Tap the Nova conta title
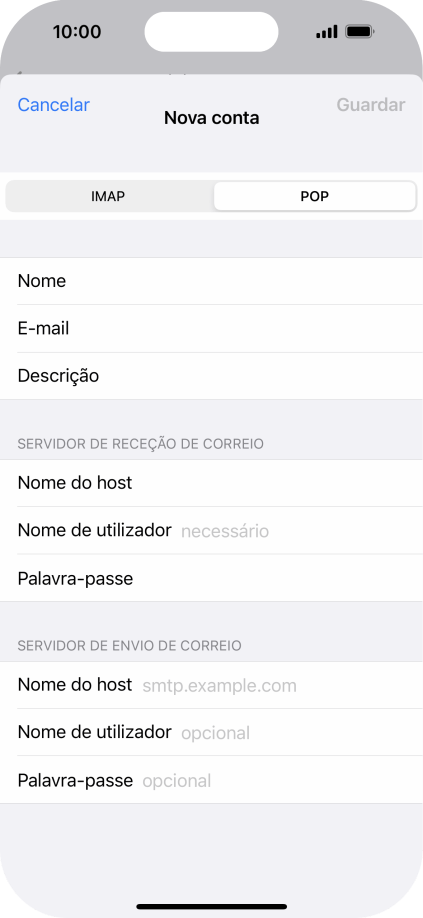Screen dimensions: 423x918 211,118
